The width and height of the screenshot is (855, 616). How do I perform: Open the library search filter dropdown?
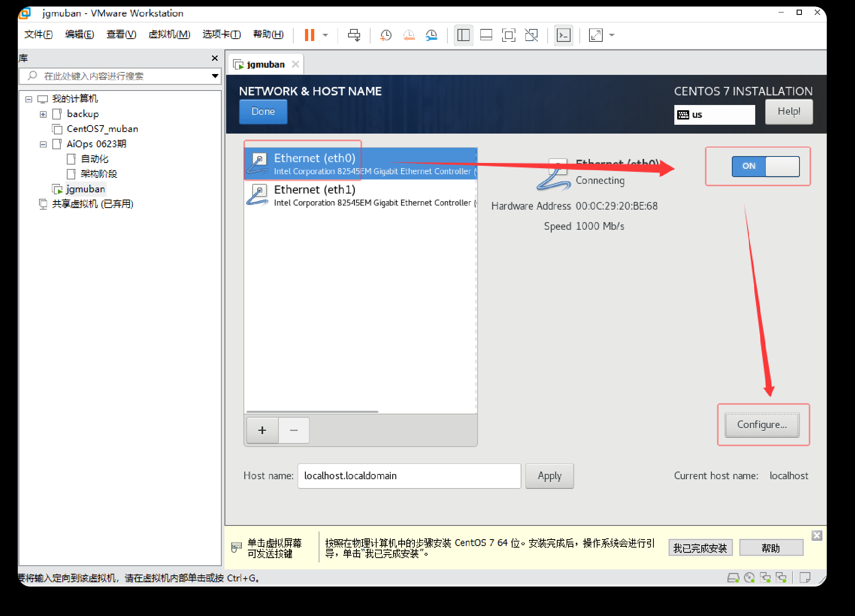[x=215, y=76]
